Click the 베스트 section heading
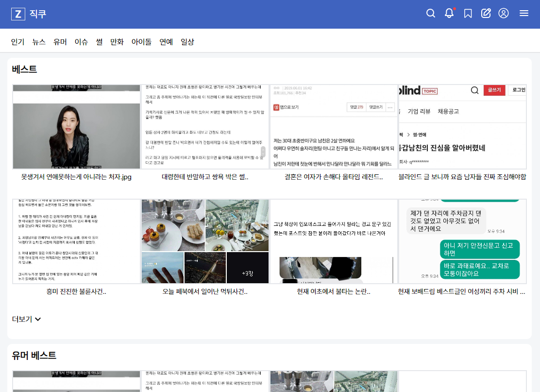This screenshot has width=540, height=392. (24, 69)
